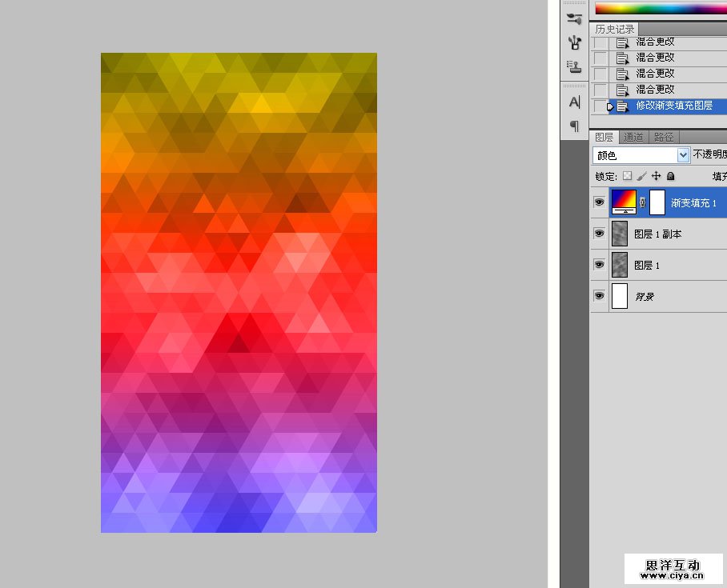This screenshot has width=727, height=588.
Task: Open the Brush Presets panel icon
Action: (x=574, y=42)
